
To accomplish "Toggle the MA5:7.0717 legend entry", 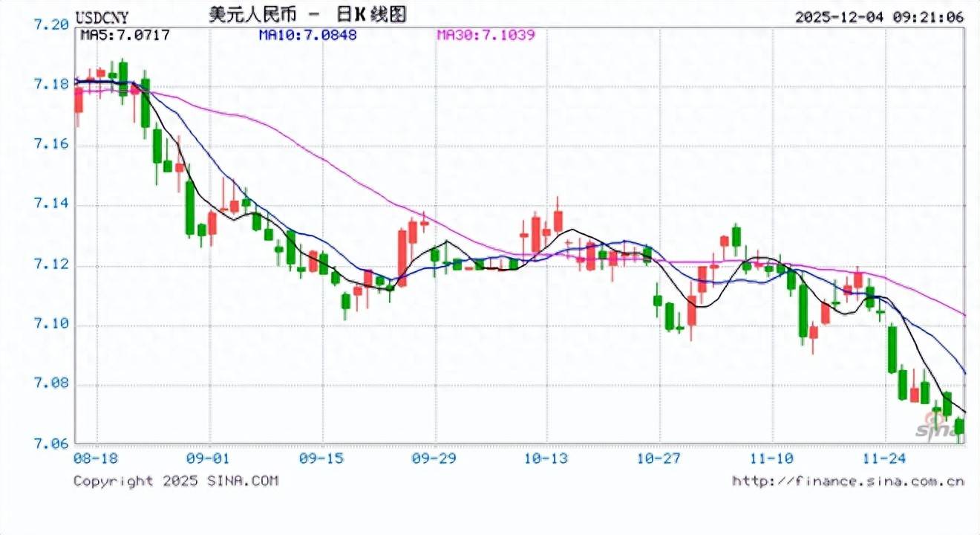I will [x=124, y=34].
